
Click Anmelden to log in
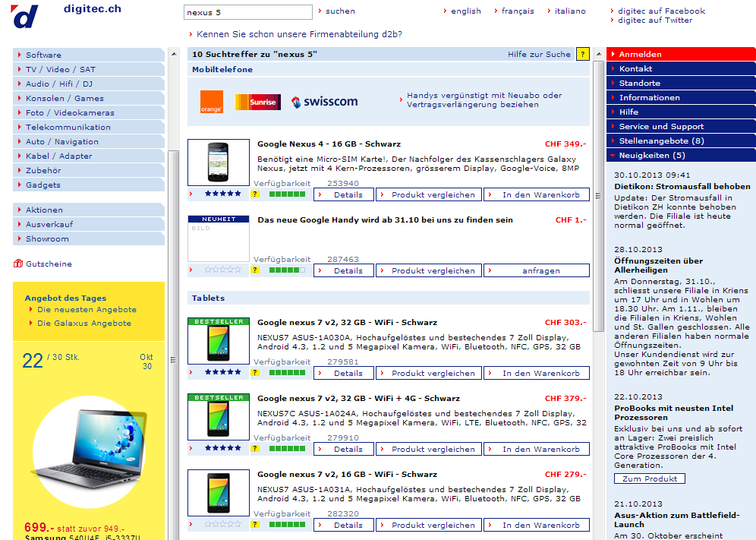[x=681, y=54]
